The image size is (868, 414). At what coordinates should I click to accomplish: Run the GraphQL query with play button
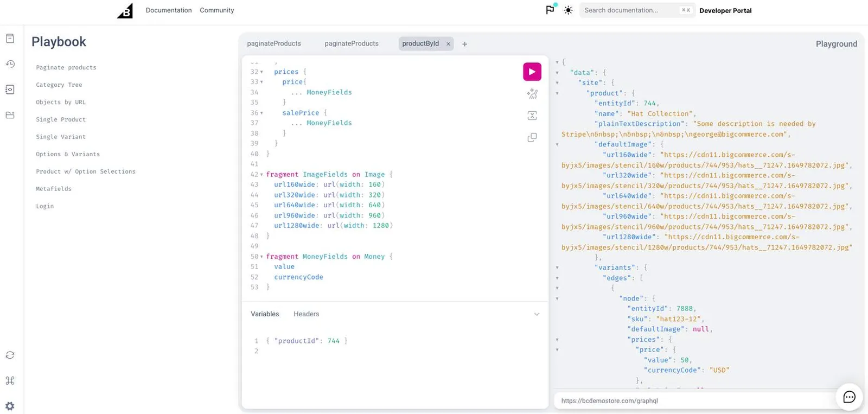click(532, 72)
